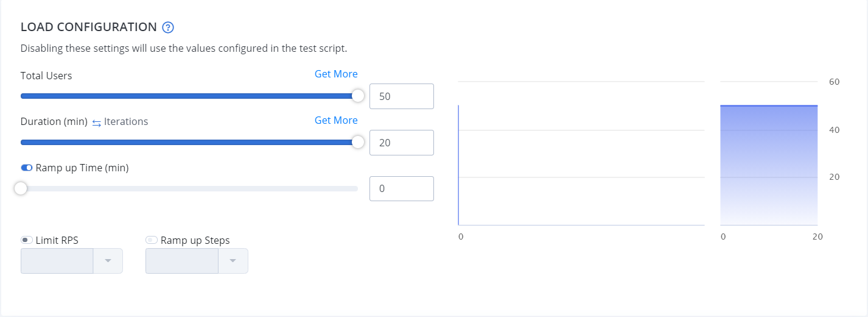
Task: Click the Ramp up Time slider handle
Action: (21, 188)
